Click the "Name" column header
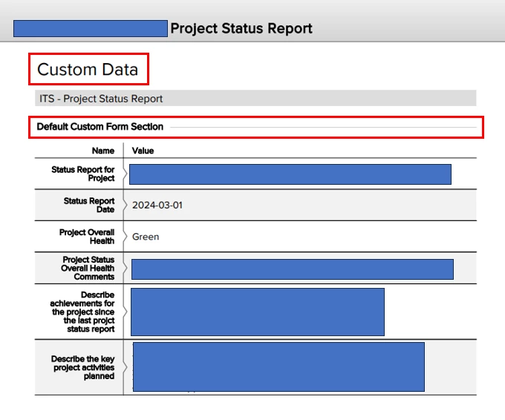 pyautogui.click(x=103, y=151)
